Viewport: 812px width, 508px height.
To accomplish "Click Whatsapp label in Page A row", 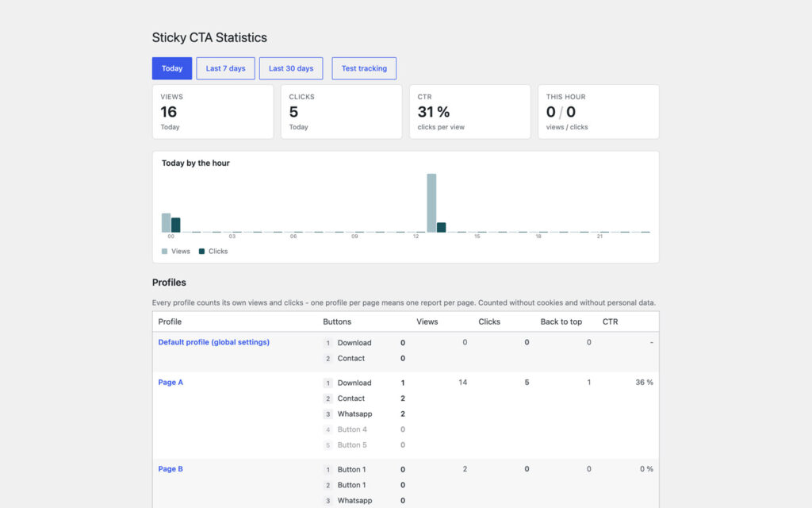I will click(x=354, y=414).
